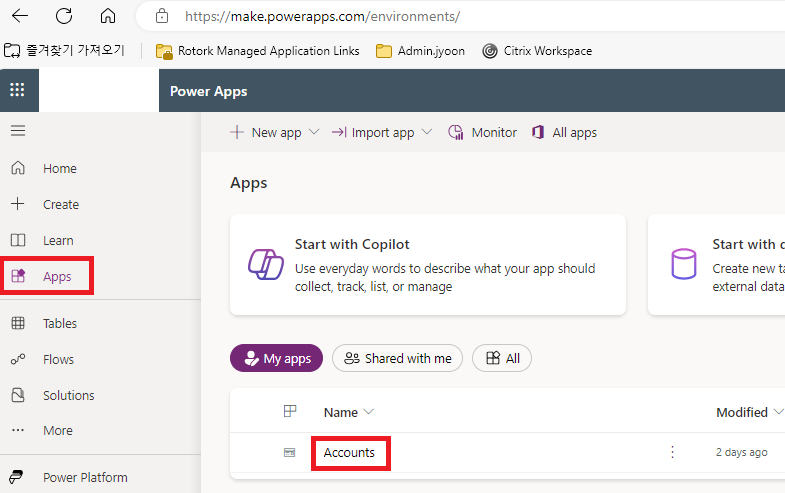
Task: Click the Accounts app type icon
Action: coord(289,452)
